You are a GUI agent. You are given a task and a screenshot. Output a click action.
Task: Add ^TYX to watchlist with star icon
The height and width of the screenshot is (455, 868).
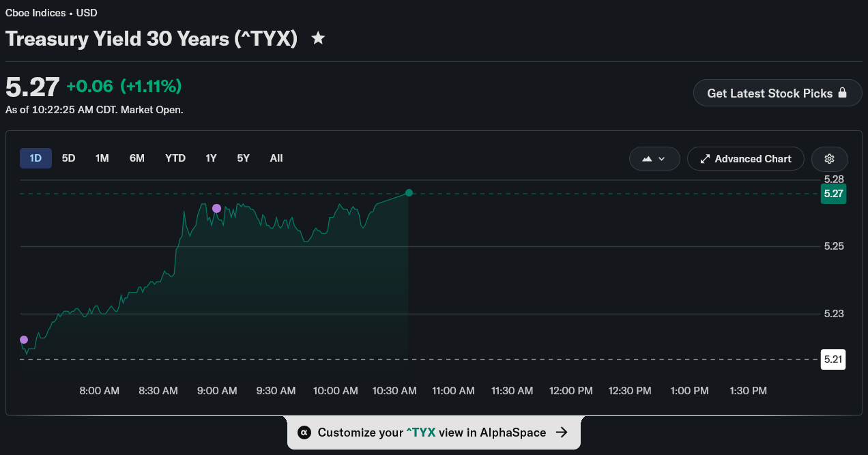[x=318, y=38]
